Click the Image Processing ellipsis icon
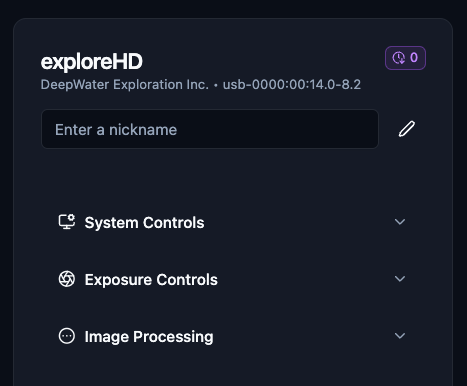Image resolution: width=467 pixels, height=386 pixels. pos(67,336)
